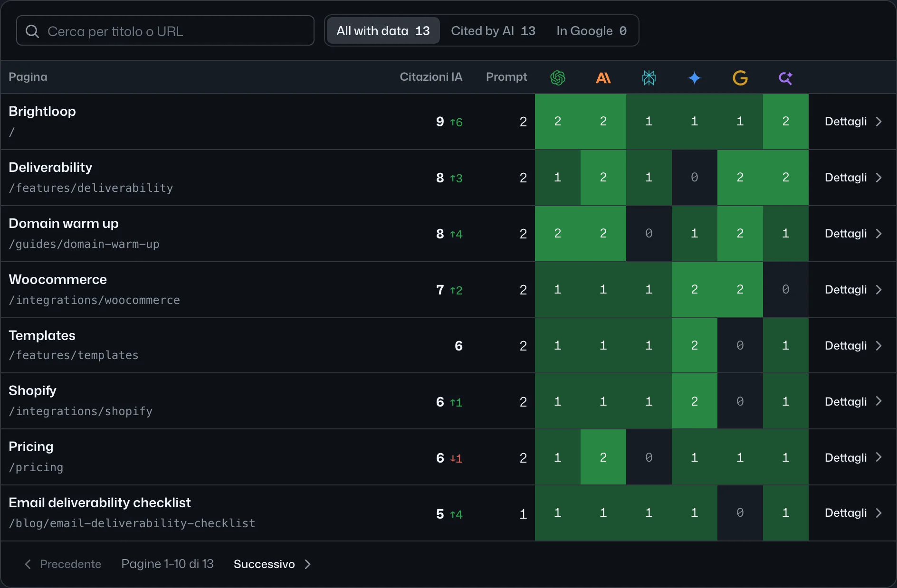Click Pricing's citation count 6 with red arrow
The height and width of the screenshot is (588, 897).
[x=440, y=458]
